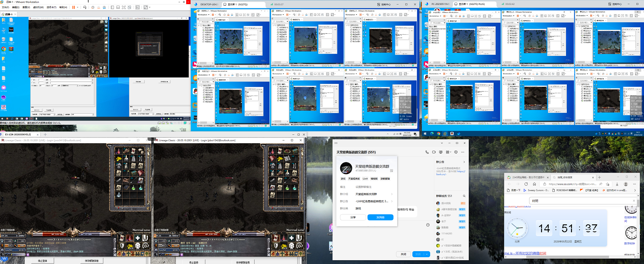Click 分享 button in group card
The width and height of the screenshot is (644, 264).
coord(353,217)
